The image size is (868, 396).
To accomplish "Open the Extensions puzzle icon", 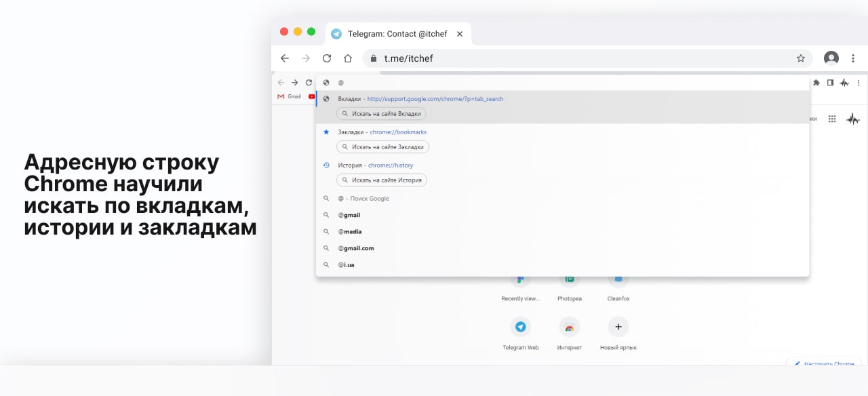I will [816, 83].
